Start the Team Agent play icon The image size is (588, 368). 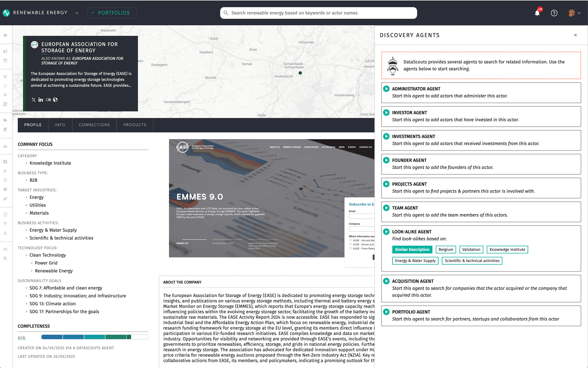pyautogui.click(x=386, y=208)
